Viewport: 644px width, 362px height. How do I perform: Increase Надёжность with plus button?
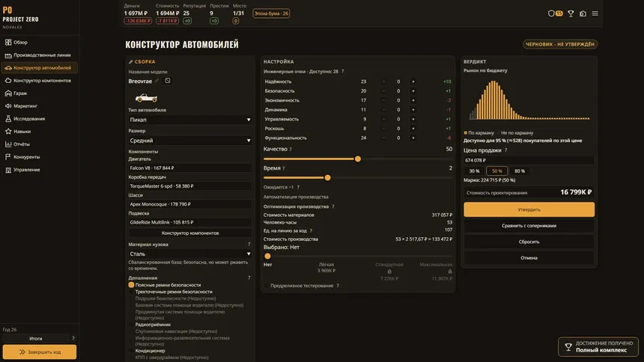coord(413,82)
